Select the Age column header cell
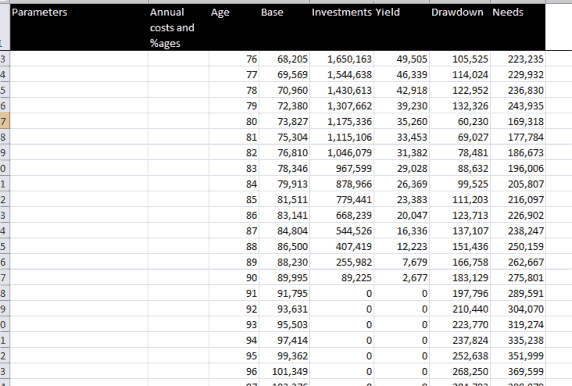 [234, 27]
